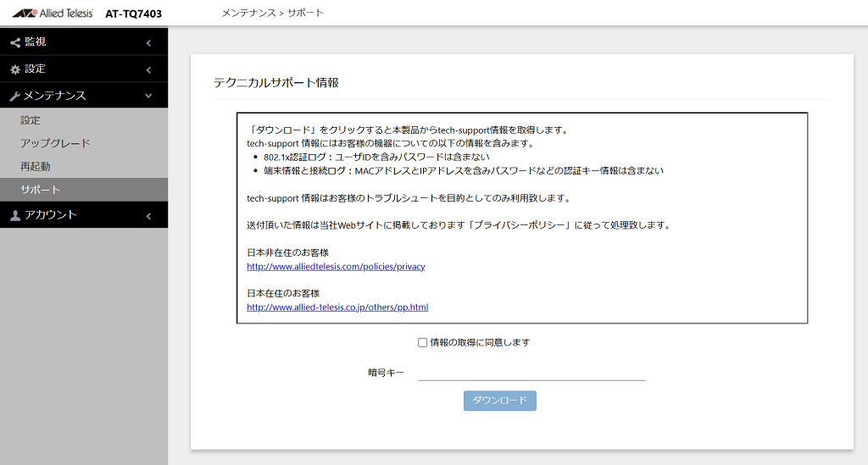Click the 日本在住のお客様 text
868x465 pixels.
pyautogui.click(x=283, y=294)
